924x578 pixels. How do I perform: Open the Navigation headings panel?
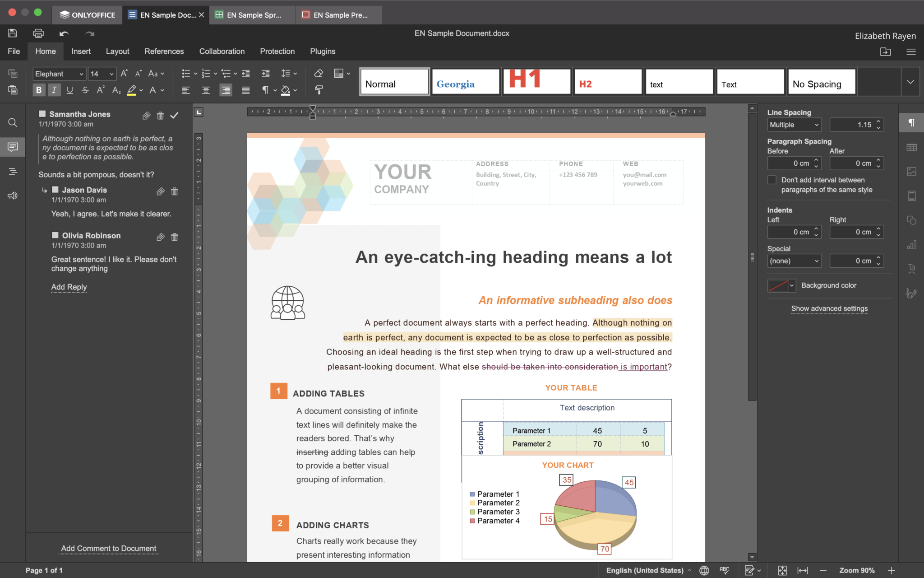pos(12,171)
